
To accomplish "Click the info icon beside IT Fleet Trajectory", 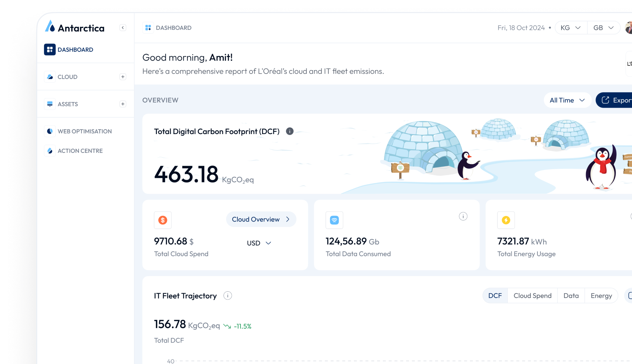I will (x=227, y=296).
